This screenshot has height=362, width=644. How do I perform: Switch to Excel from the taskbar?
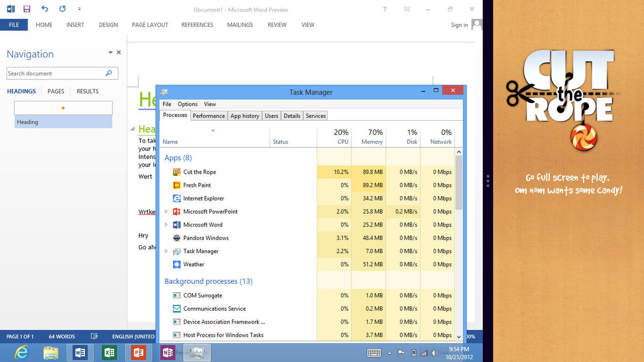[109, 353]
